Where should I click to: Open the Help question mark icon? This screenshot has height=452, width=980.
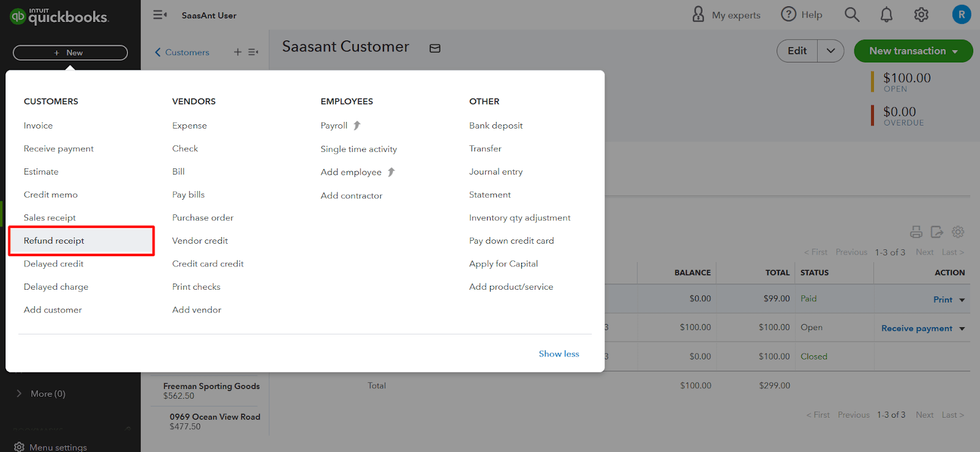click(788, 14)
